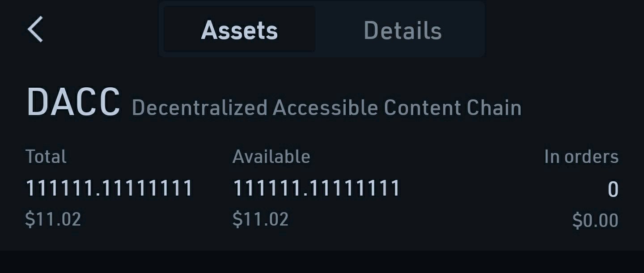Select the $0.00 value under In orders
The image size is (644, 273).
click(595, 221)
